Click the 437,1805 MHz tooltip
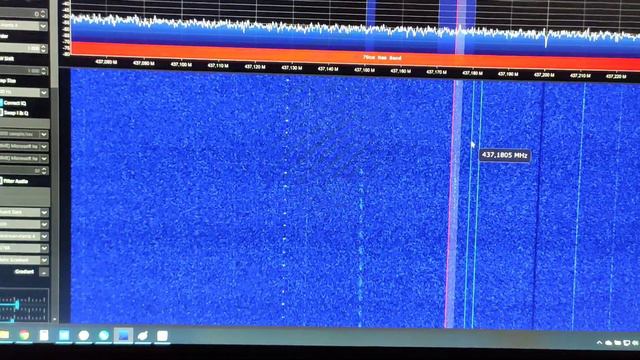Image resolution: width=640 pixels, height=360 pixels. (x=504, y=155)
